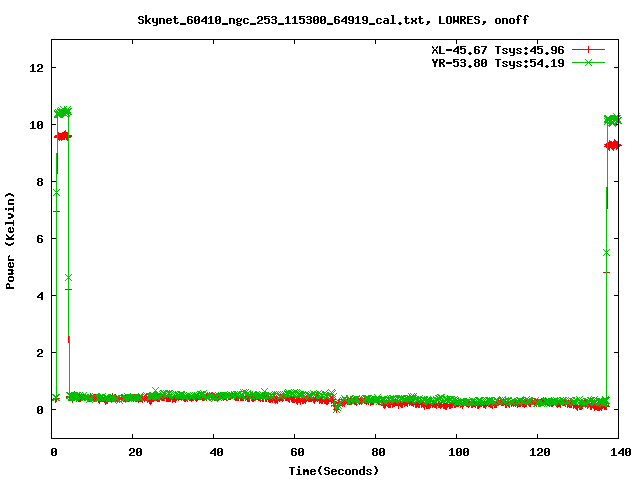The image size is (640, 480).
Task: Click the Power (Kelvin) axis label
Action: pos(10,241)
